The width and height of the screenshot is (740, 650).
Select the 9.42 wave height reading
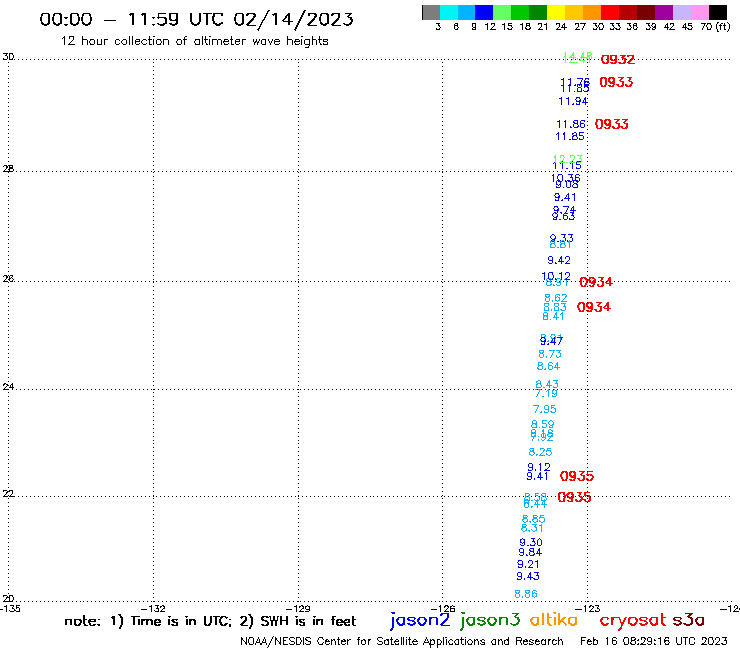(559, 261)
